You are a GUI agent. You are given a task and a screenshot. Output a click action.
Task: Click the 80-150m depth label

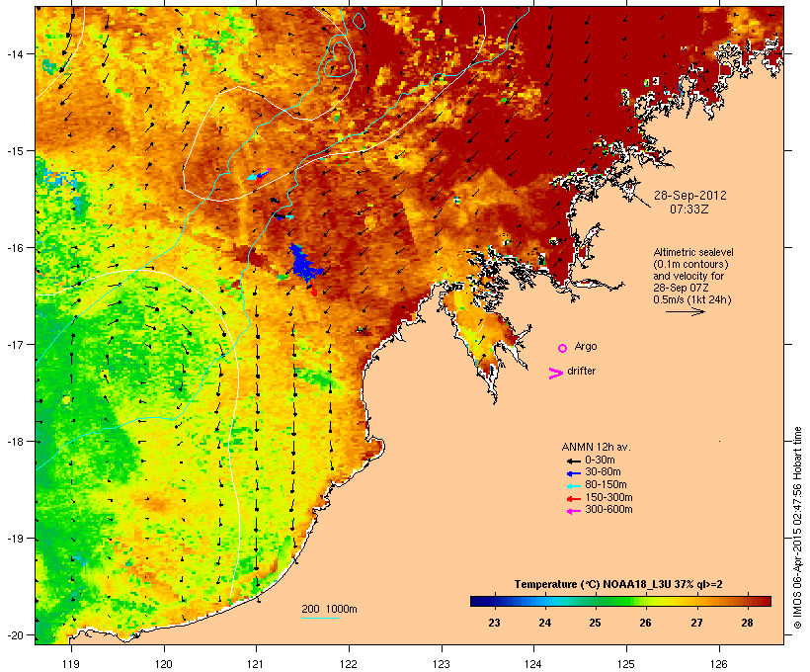click(x=606, y=484)
